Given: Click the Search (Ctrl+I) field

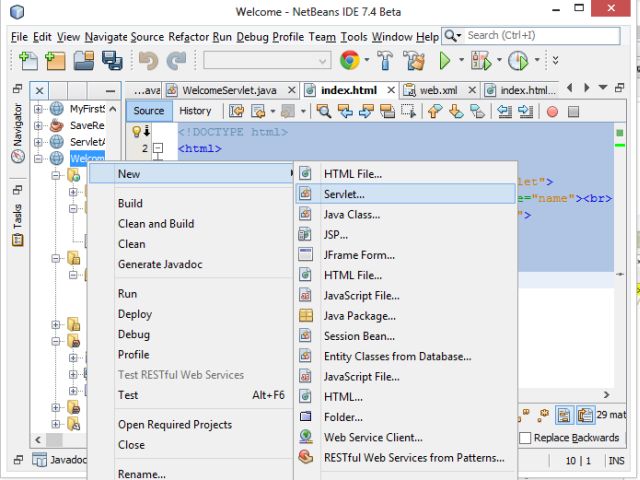Looking at the screenshot, I should click(x=543, y=36).
